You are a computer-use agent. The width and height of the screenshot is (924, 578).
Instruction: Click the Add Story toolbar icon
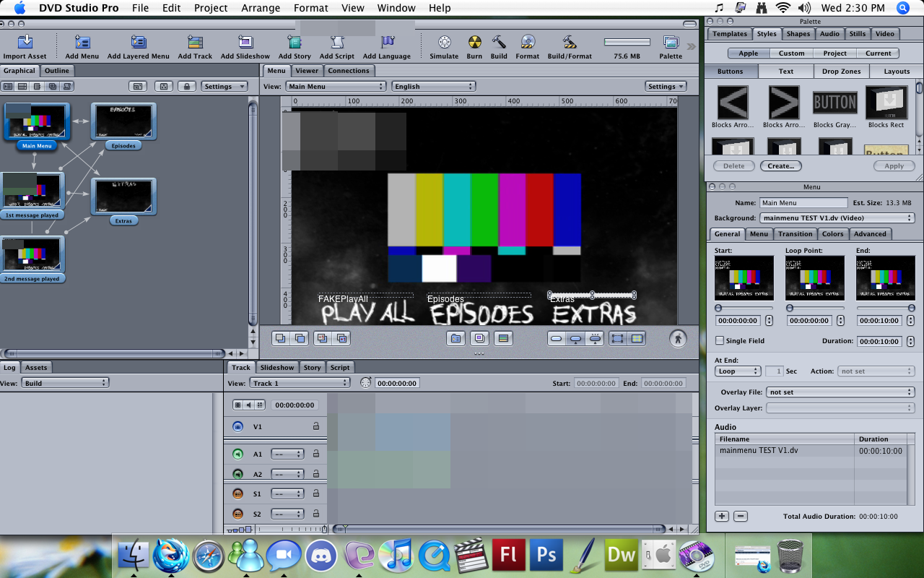tap(295, 42)
